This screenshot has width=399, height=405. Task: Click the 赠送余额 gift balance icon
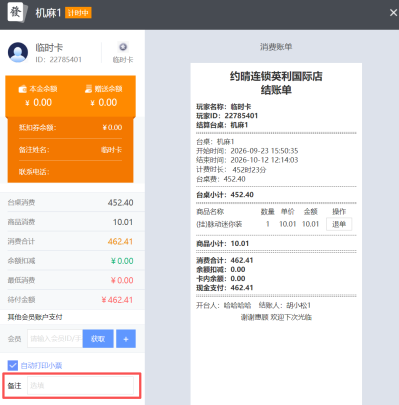88,89
